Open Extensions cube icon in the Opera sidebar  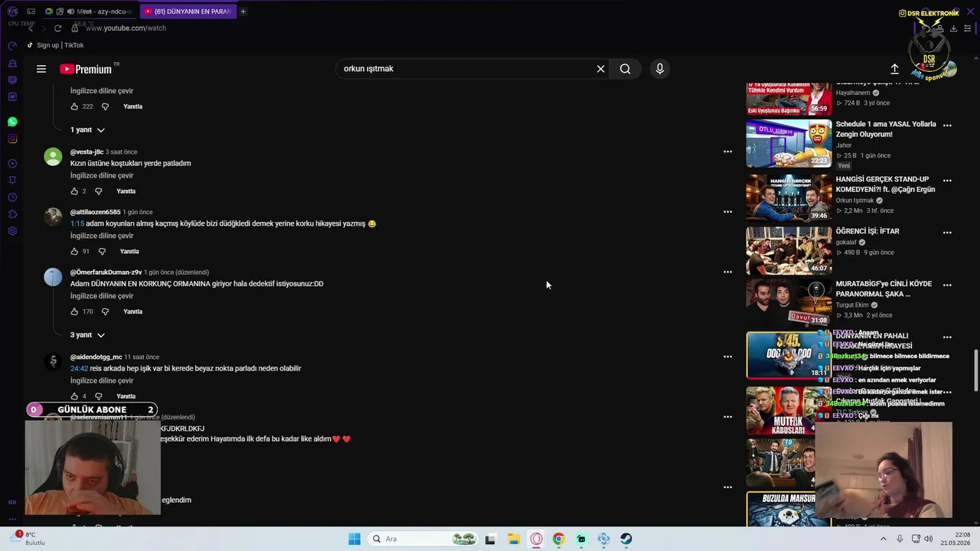(x=12, y=214)
